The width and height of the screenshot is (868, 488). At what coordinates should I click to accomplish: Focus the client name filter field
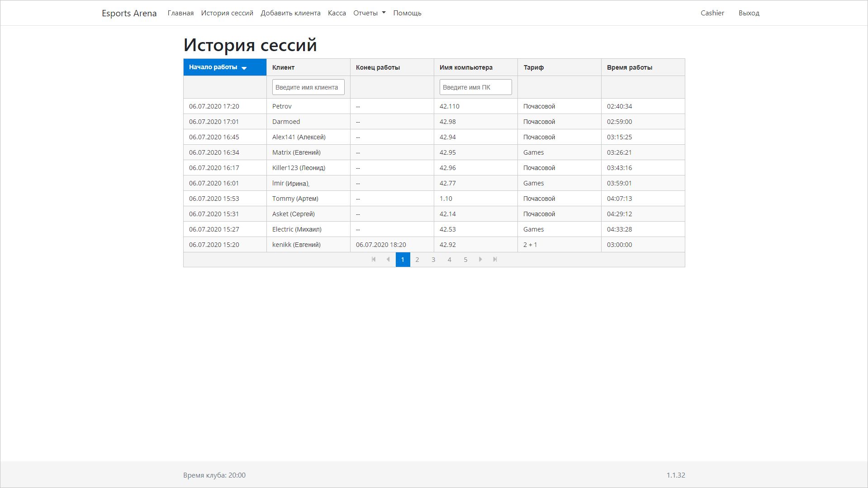click(x=308, y=87)
